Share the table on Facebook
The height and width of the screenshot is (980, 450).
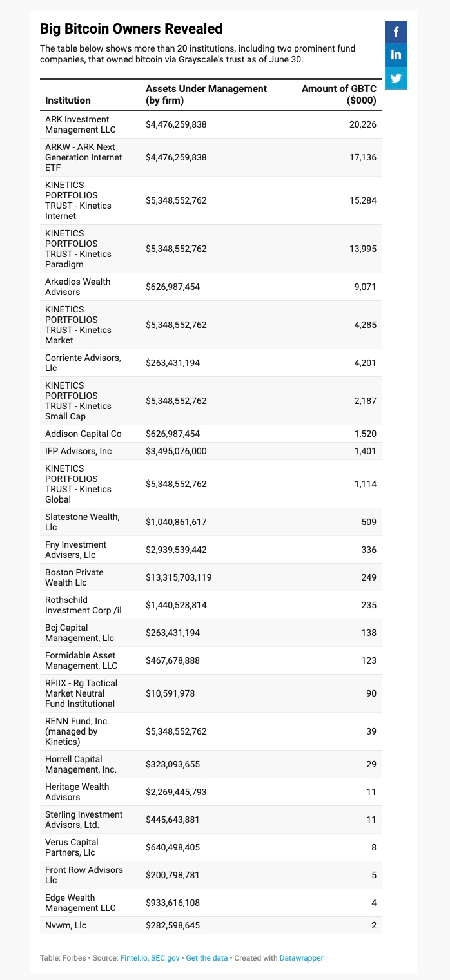pos(396,32)
